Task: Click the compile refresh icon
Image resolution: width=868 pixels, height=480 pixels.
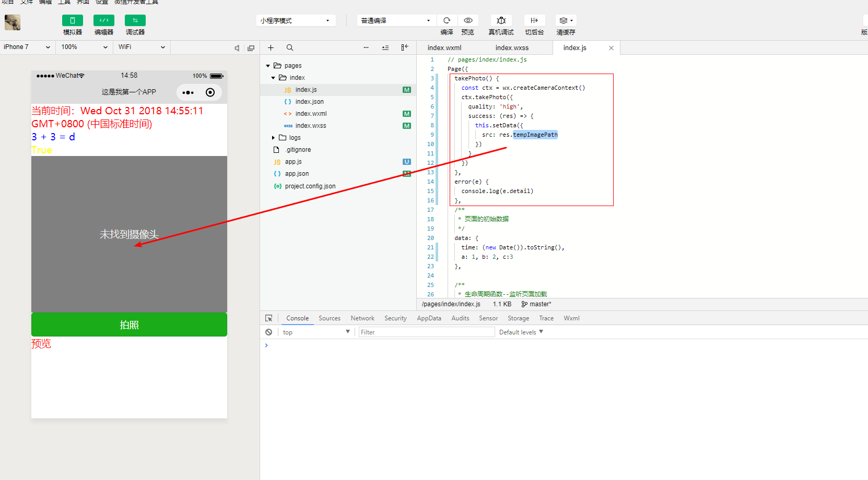Action: (447, 20)
